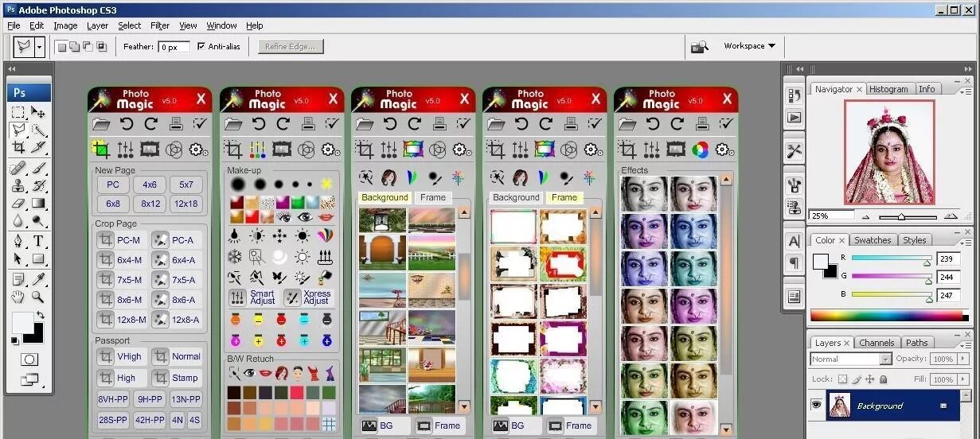Image resolution: width=980 pixels, height=439 pixels.
Task: Toggle Quick Mask mode in toolbox
Action: tap(29, 359)
